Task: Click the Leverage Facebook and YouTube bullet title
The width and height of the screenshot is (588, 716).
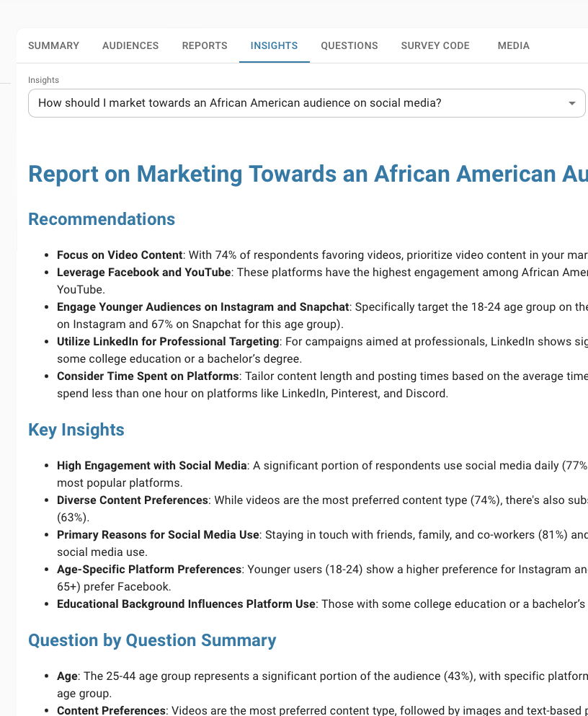Action: [x=144, y=273]
